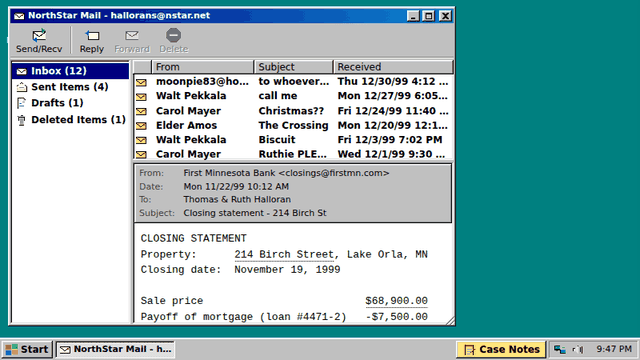
Task: Click received date 'Fri 12/3/99 7:02 PM'
Action: (x=390, y=140)
